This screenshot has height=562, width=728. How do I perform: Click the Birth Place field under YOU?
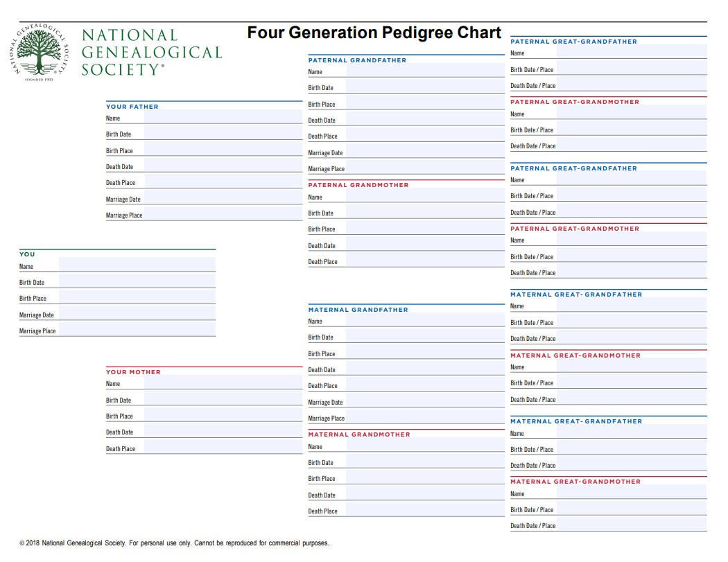click(137, 297)
